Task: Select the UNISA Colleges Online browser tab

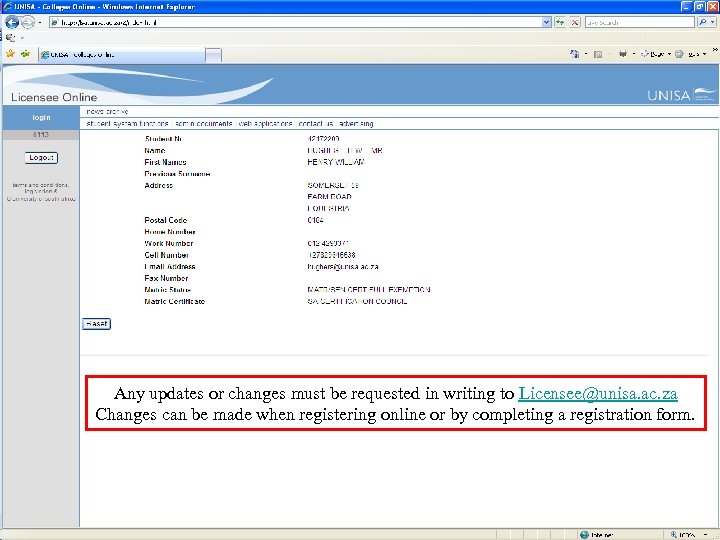Action: (122, 55)
